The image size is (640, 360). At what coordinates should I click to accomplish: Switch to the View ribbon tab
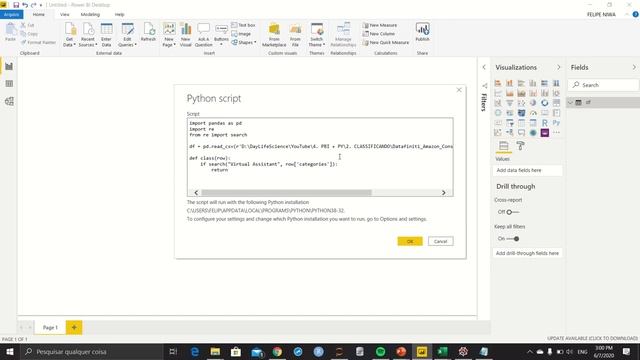click(x=64, y=14)
